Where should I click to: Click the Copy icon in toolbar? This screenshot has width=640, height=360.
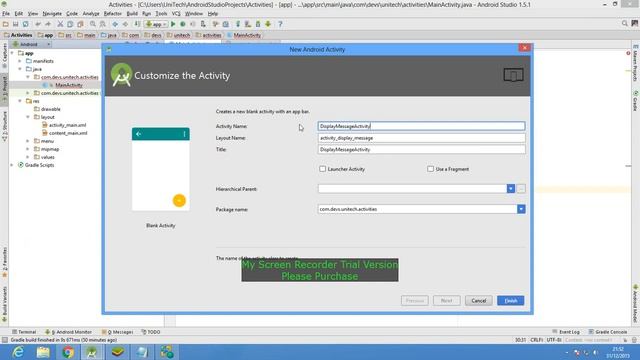tap(70, 24)
